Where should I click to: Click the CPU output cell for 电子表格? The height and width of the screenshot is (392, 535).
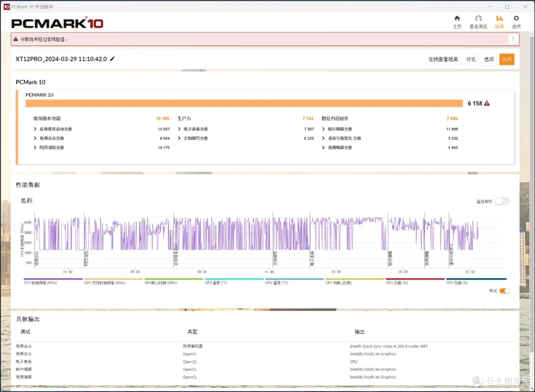pyautogui.click(x=354, y=362)
